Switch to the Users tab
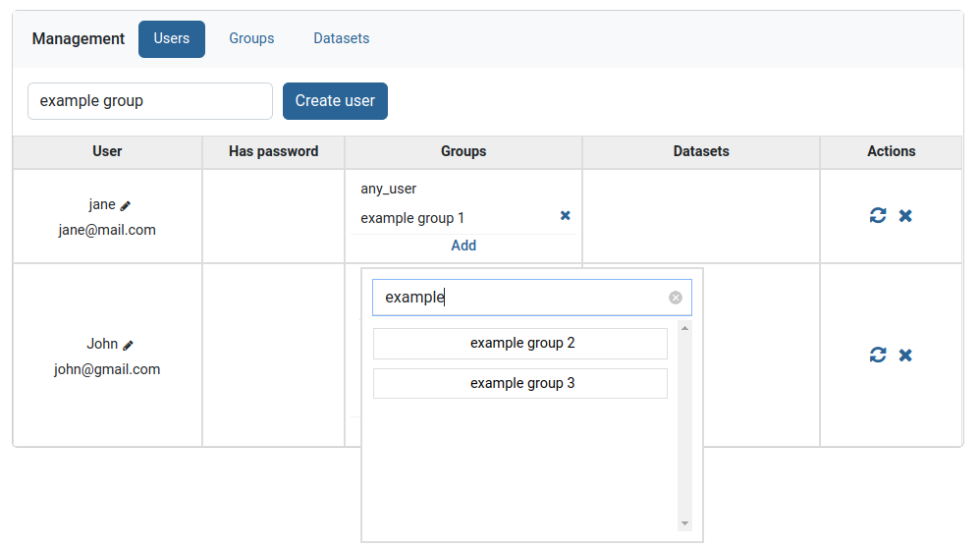Viewport: 980px width, 548px height. [172, 39]
